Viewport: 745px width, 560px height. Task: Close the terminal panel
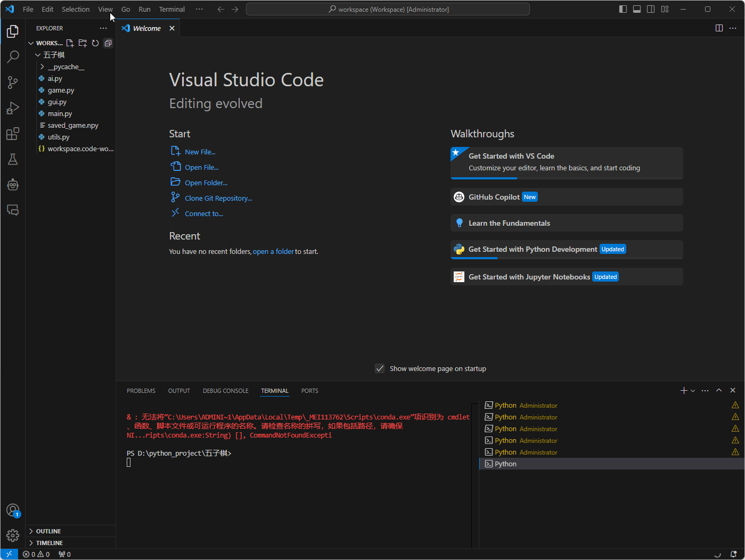point(733,391)
